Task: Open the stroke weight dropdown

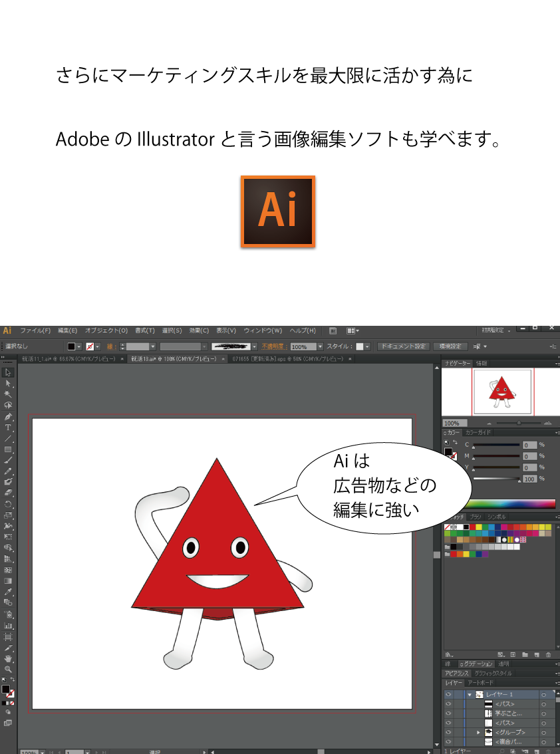Action: tap(152, 346)
